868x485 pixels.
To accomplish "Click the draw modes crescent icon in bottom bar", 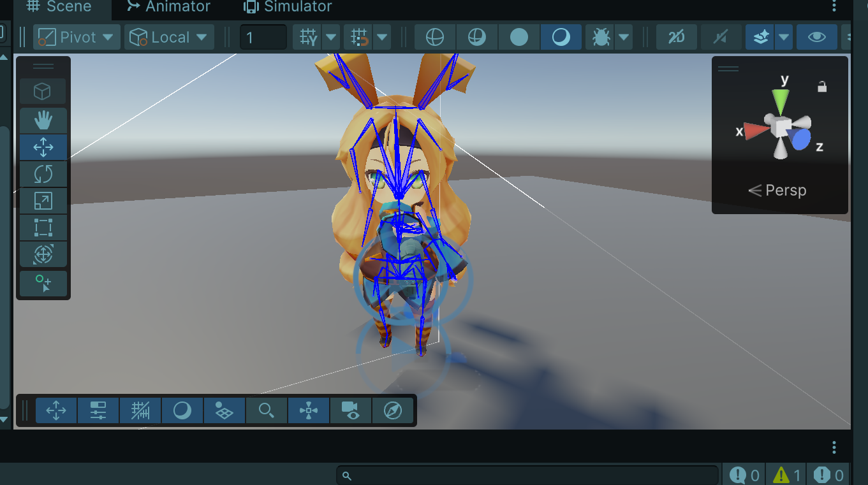I will pos(182,410).
